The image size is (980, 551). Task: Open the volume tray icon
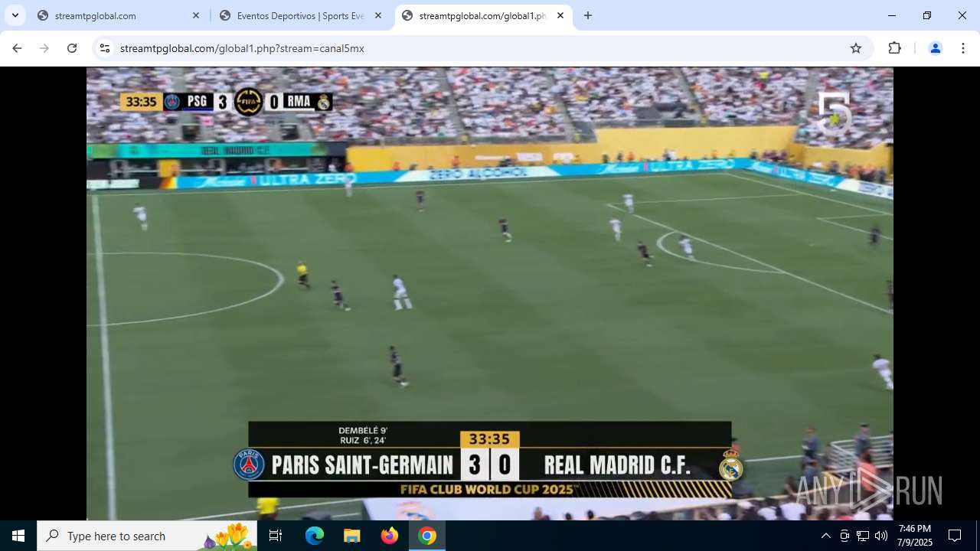(x=881, y=536)
